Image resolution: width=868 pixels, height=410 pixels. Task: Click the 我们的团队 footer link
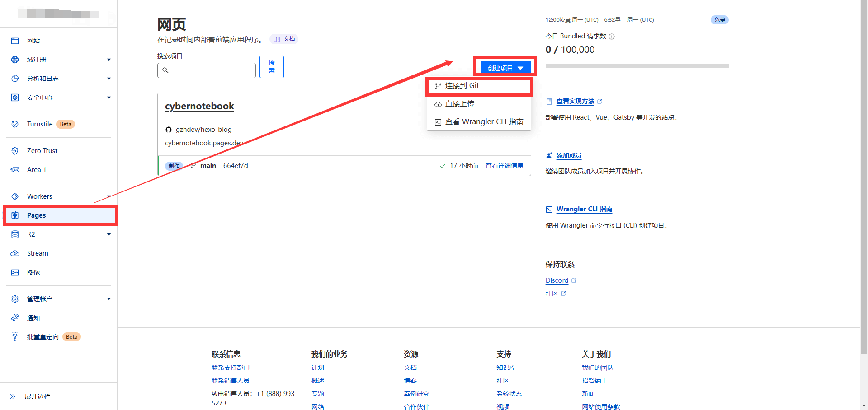pyautogui.click(x=598, y=368)
